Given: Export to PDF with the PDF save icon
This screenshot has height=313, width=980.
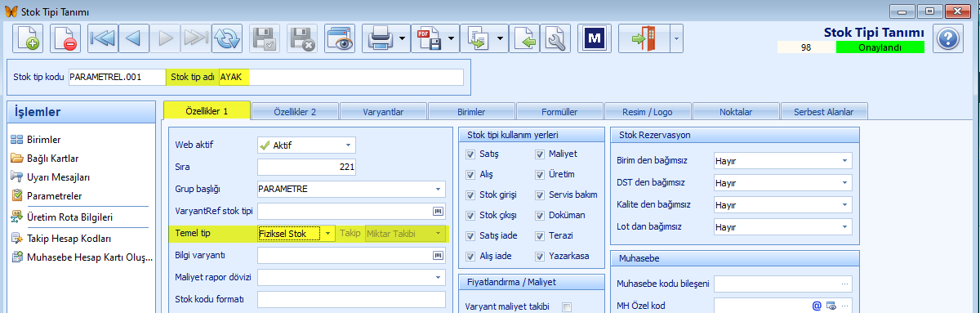Looking at the screenshot, I should pyautogui.click(x=428, y=38).
